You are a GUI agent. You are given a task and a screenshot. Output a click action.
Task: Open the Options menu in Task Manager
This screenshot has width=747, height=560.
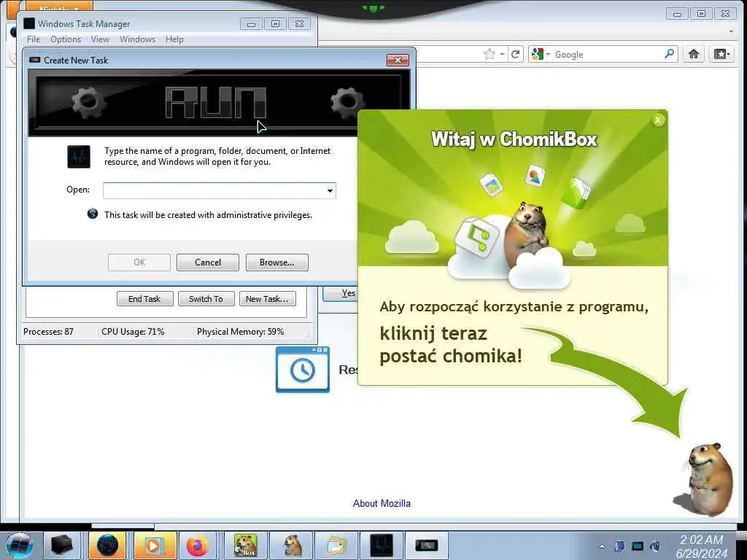66,39
